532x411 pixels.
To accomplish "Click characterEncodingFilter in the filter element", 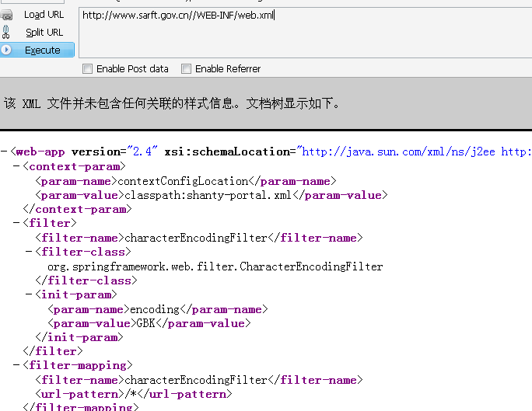I will [x=196, y=238].
